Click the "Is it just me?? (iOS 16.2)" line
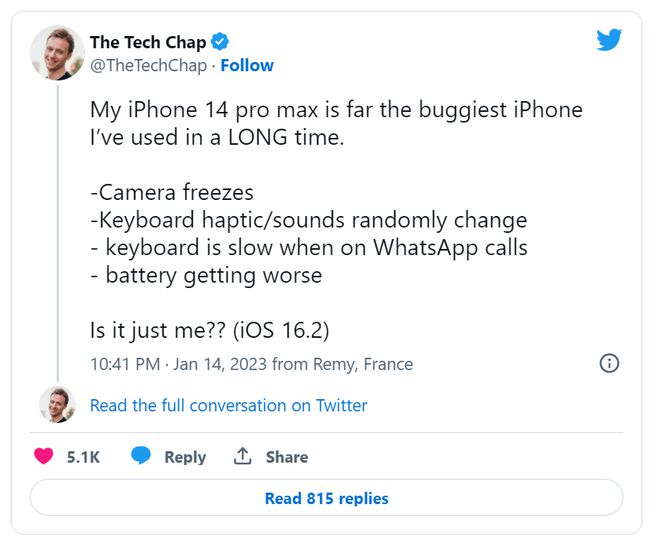This screenshot has width=660, height=547. [x=209, y=331]
